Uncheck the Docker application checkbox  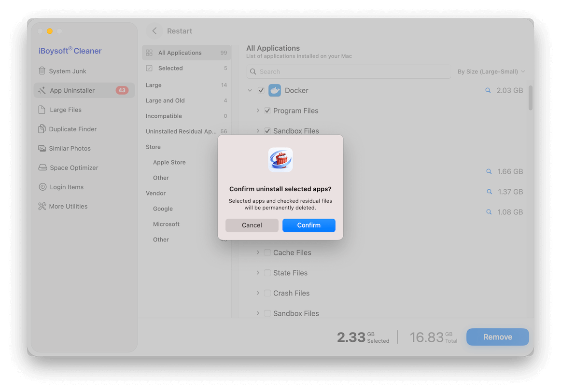pos(261,90)
